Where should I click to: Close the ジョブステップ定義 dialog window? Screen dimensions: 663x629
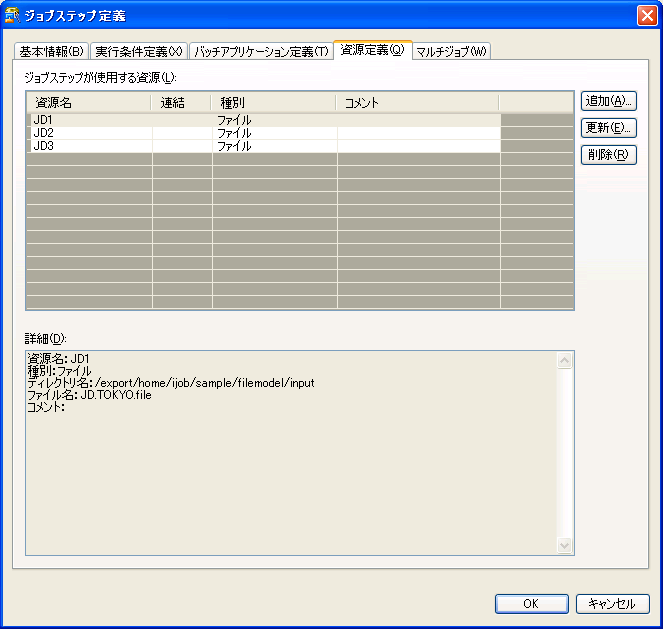pyautogui.click(x=646, y=15)
